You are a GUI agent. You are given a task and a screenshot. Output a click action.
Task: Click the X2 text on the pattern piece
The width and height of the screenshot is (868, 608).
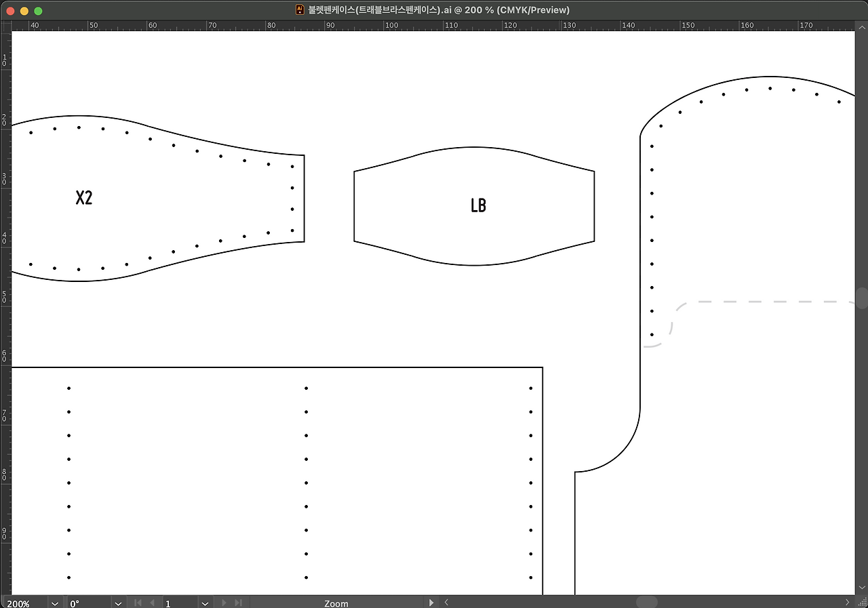[84, 198]
